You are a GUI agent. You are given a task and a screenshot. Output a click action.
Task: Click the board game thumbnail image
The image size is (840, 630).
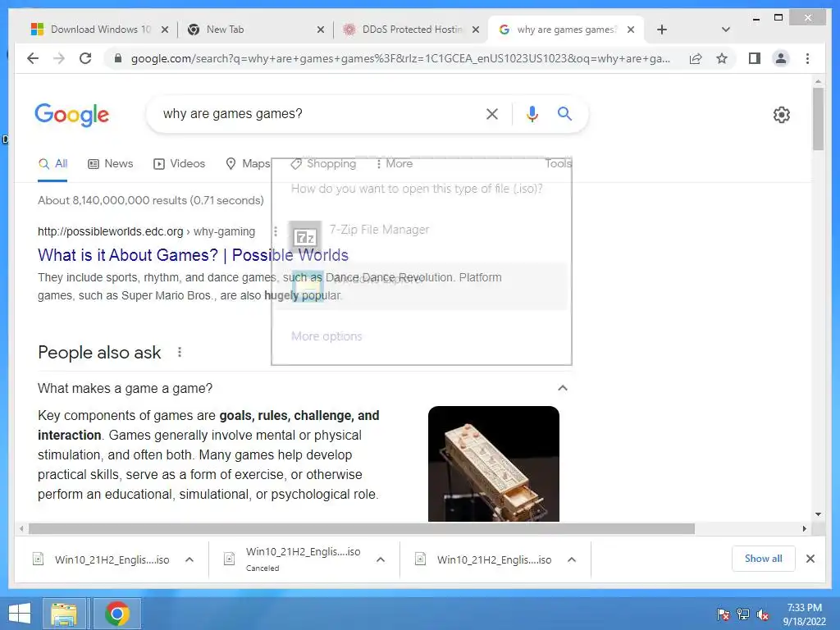tap(493, 463)
